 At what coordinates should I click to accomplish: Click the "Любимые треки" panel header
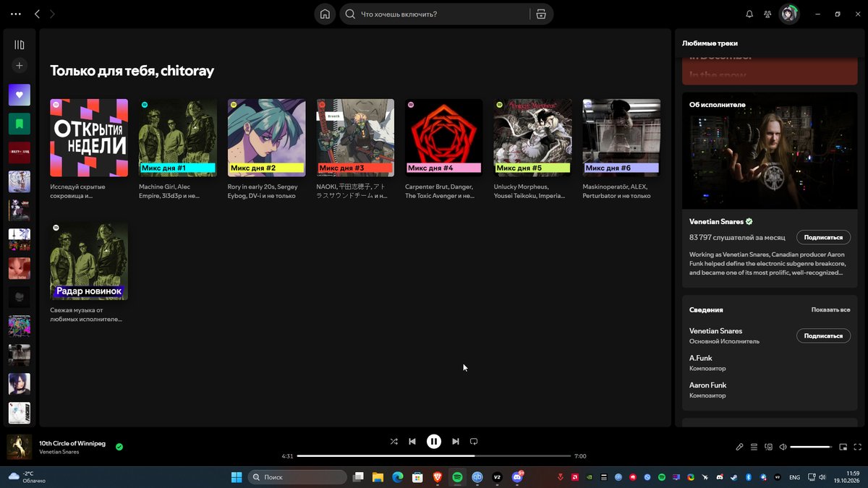(x=710, y=43)
